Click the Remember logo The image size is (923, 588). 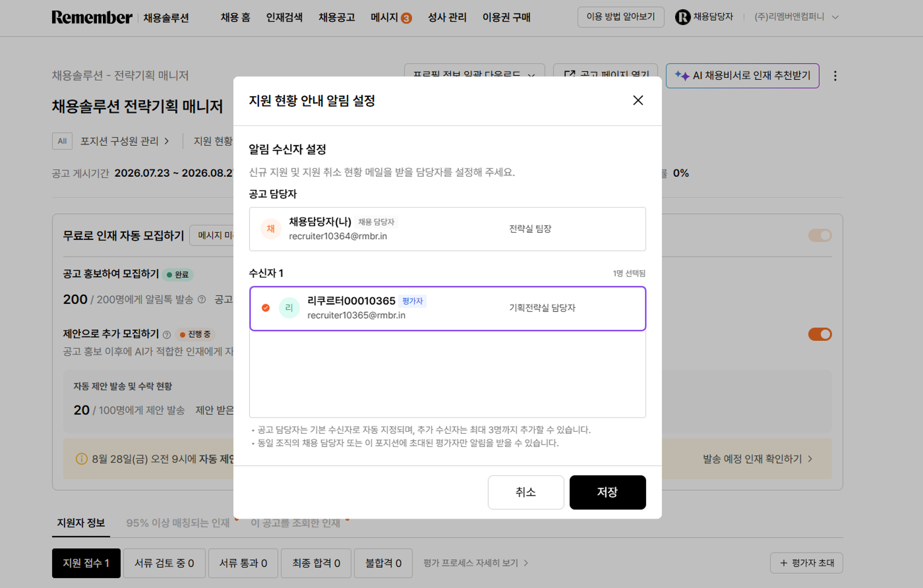[92, 17]
